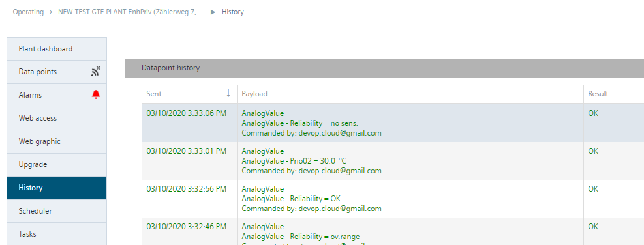Click the chevron after Operating breadcrumb
Image resolution: width=644 pixels, height=245 pixels.
coord(51,12)
